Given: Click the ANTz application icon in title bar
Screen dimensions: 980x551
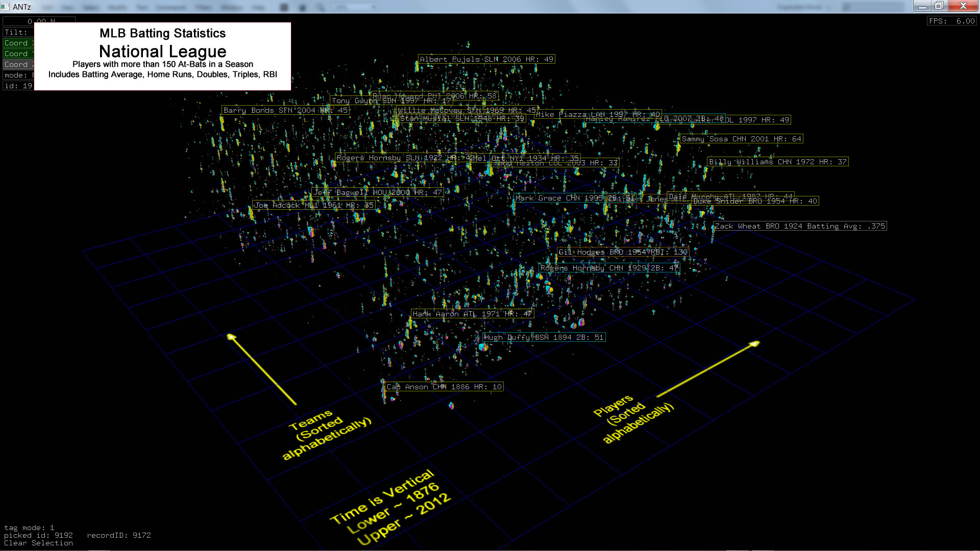Looking at the screenshot, I should pyautogui.click(x=6, y=7).
